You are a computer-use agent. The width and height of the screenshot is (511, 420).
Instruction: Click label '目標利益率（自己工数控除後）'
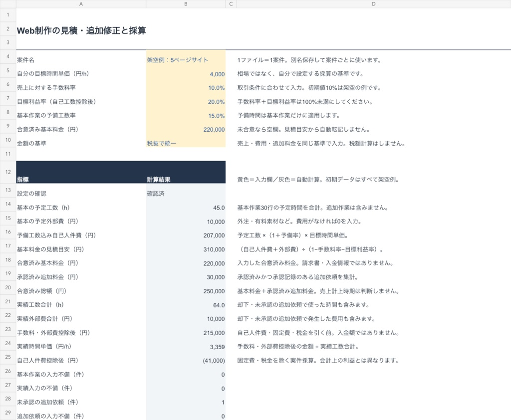(x=56, y=102)
